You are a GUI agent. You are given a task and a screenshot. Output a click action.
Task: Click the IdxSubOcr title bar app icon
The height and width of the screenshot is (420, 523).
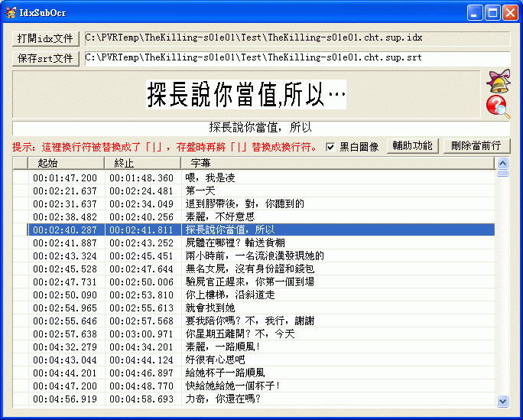coord(11,13)
